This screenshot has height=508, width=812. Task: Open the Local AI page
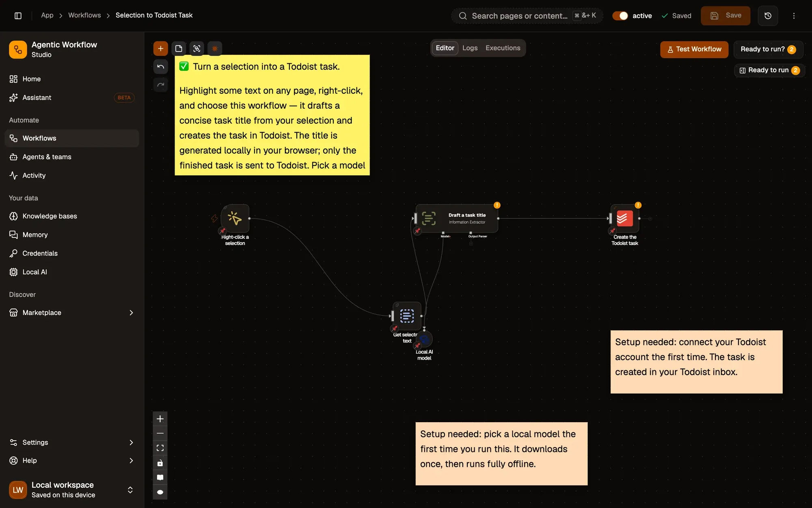tap(72, 272)
